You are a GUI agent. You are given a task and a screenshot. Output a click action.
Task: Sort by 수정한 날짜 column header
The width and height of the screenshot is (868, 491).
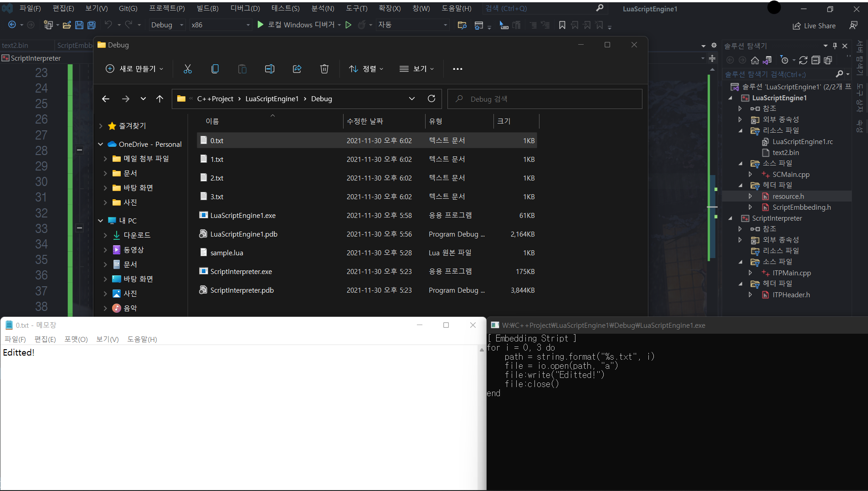pyautogui.click(x=384, y=121)
